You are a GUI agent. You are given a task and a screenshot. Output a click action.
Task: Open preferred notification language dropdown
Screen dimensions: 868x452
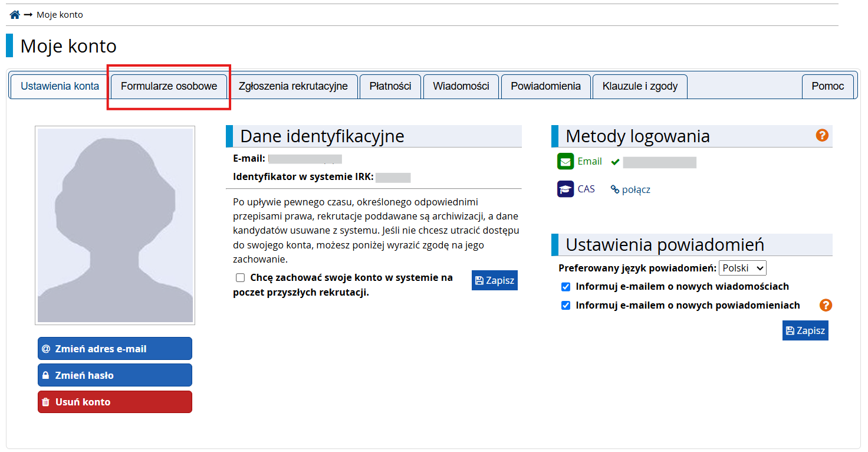(742, 268)
